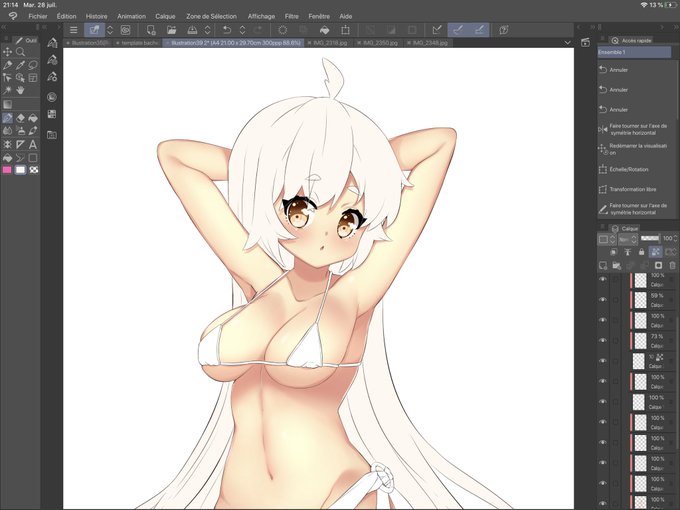Image resolution: width=680 pixels, height=510 pixels.
Task: Click the delete layer trash icon
Action: [672, 265]
